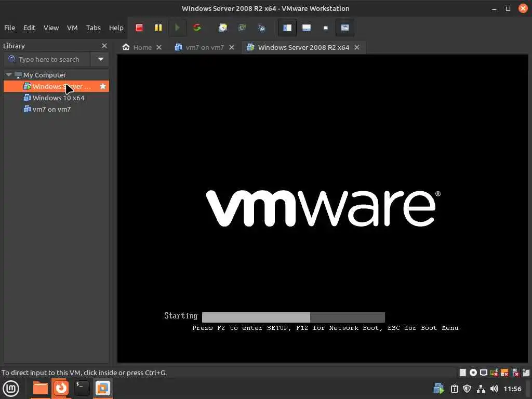Enter full screen mode from the toolbar
The image size is (532, 399).
click(326, 28)
